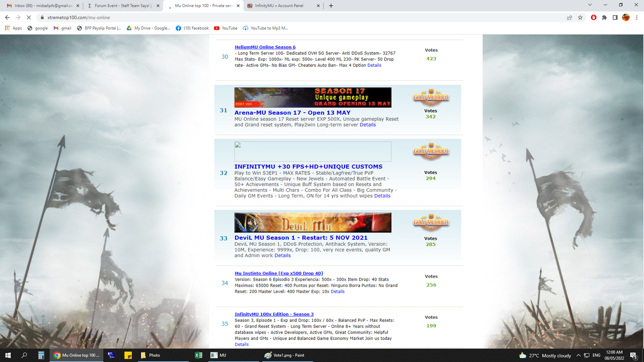
Task: Open the YouTube bookmark
Action: coord(226,28)
